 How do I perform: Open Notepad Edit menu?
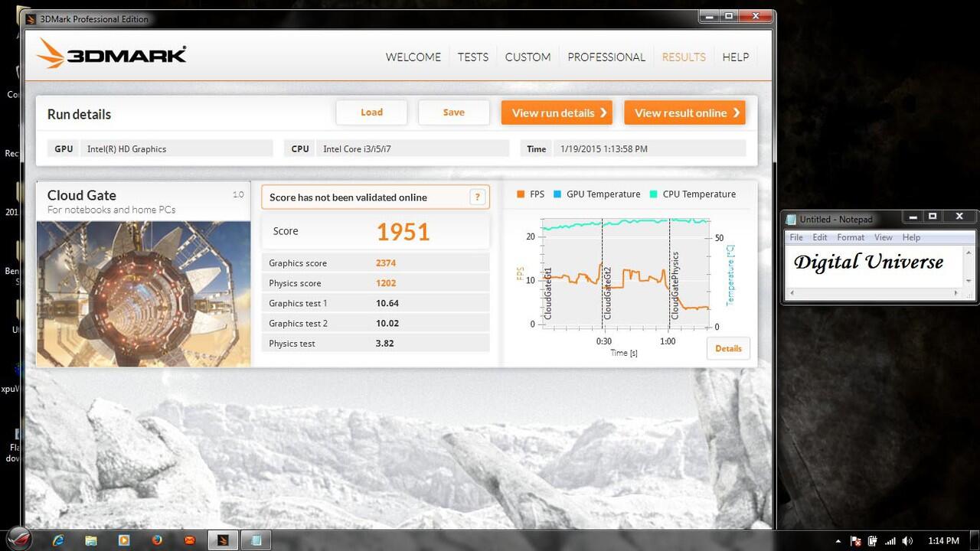pyautogui.click(x=820, y=237)
